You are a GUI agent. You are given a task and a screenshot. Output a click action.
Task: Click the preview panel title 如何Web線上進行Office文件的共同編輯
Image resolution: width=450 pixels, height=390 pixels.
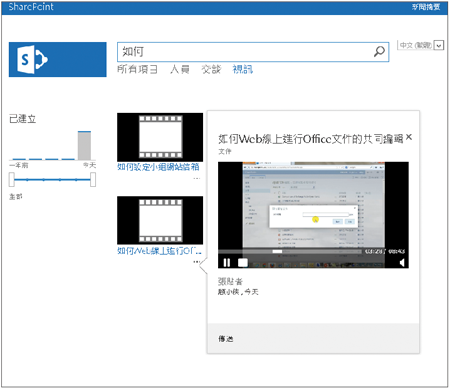311,139
